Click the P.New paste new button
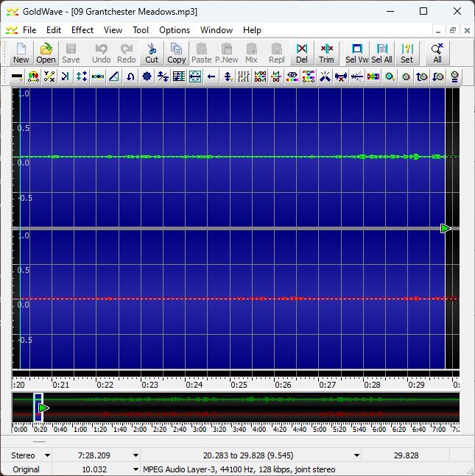 click(x=226, y=54)
